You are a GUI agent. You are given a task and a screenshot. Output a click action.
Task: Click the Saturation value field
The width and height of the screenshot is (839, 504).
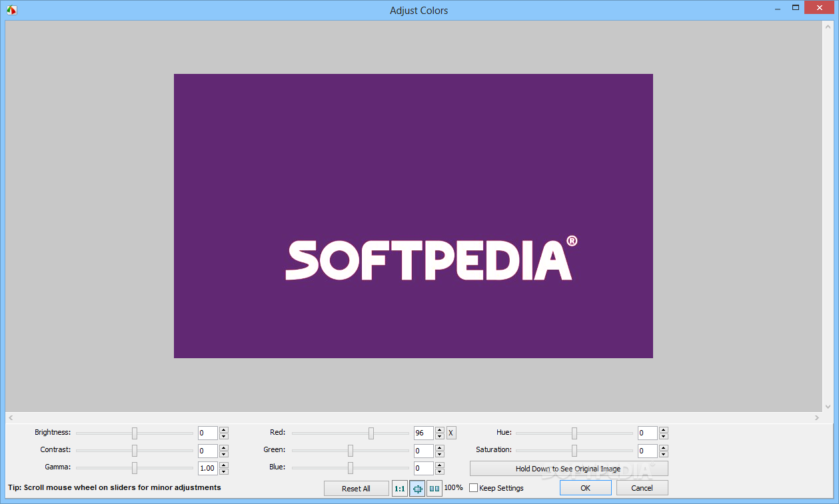click(648, 451)
